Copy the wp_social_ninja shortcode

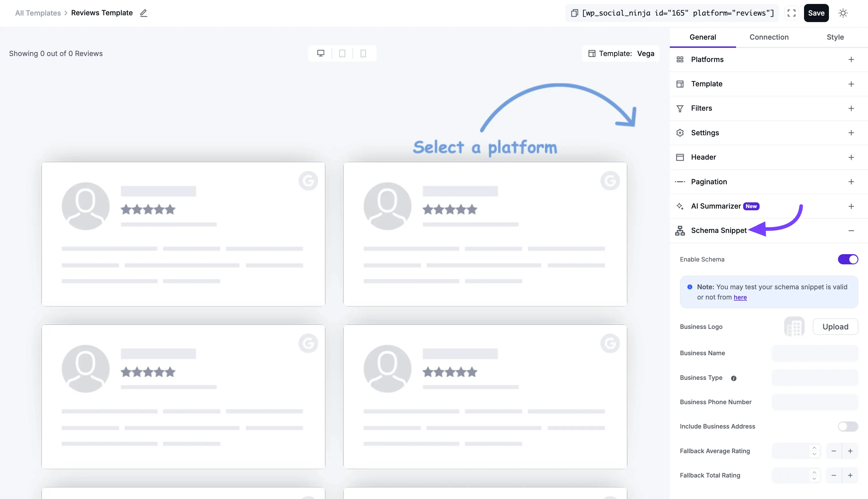[574, 13]
